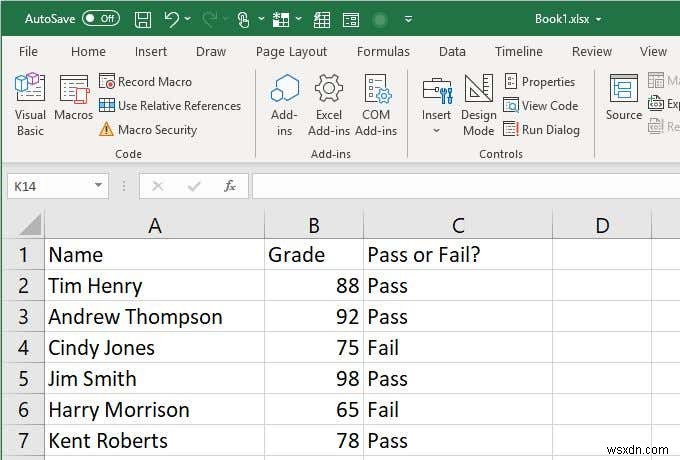Image resolution: width=680 pixels, height=460 pixels.
Task: Toggle Design Mode
Action: [478, 104]
